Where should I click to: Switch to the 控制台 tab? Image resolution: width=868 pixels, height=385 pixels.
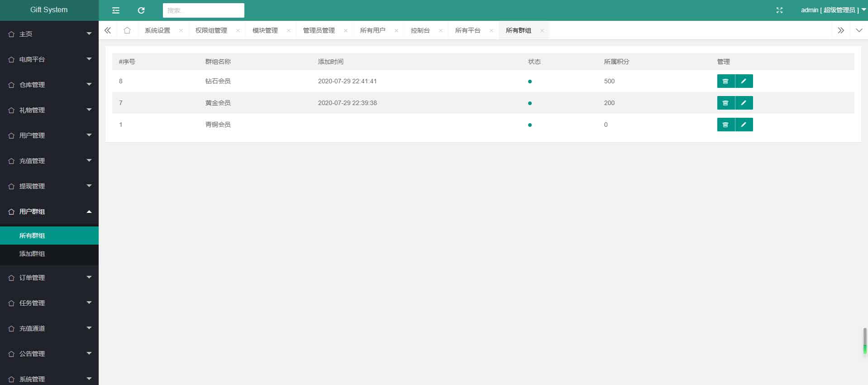pos(420,30)
